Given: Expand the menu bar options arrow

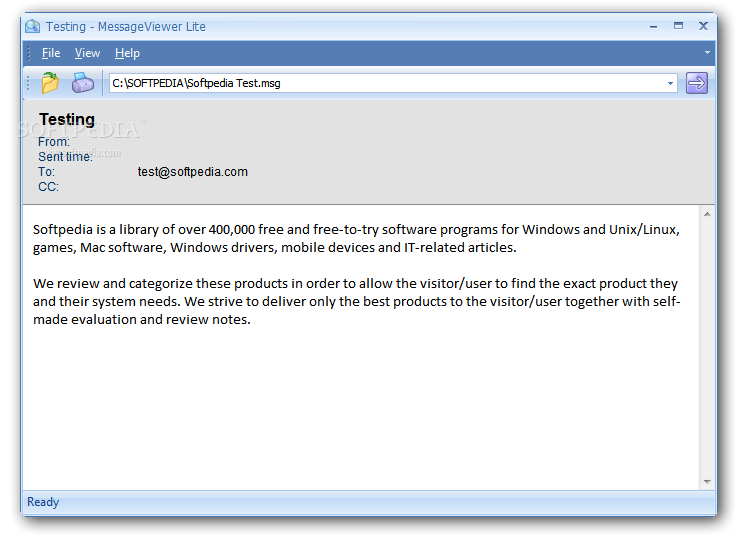Looking at the screenshot, I should click(x=707, y=52).
